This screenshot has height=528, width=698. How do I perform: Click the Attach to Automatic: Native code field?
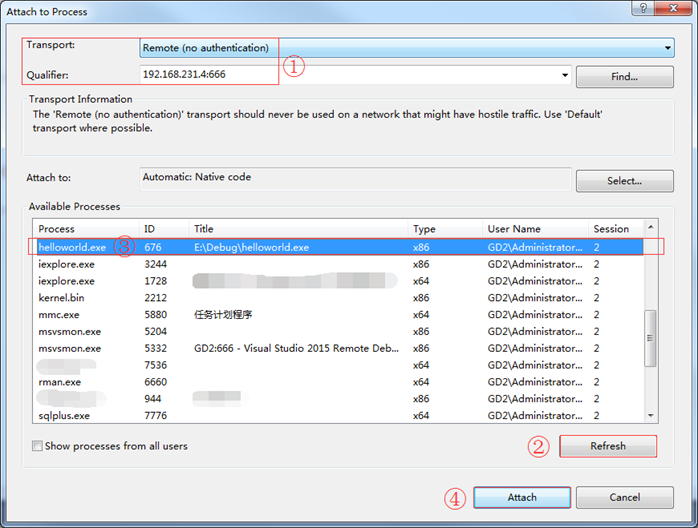[x=355, y=179]
